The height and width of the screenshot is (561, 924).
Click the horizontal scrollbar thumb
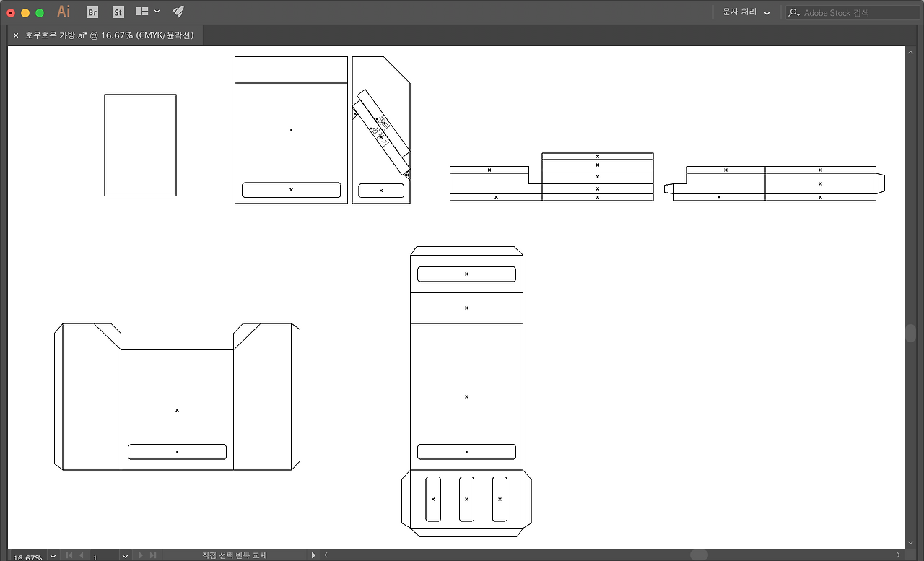pyautogui.click(x=699, y=555)
